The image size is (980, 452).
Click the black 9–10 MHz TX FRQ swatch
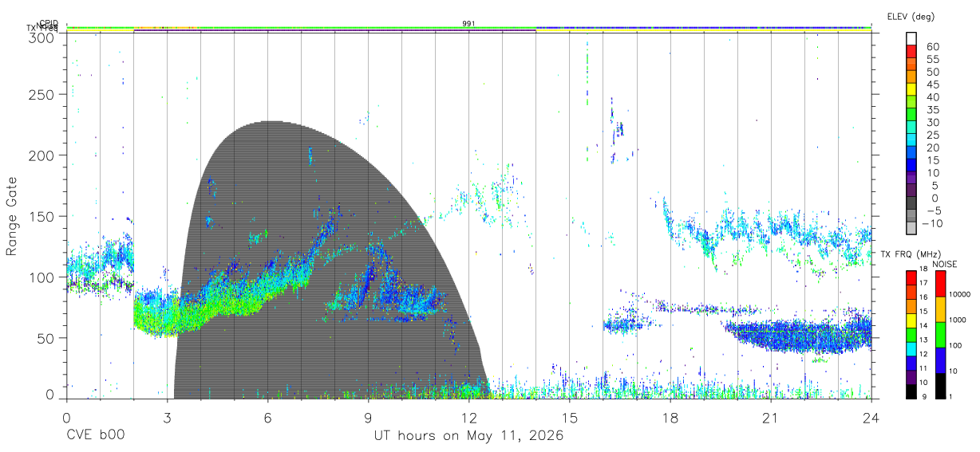click(911, 391)
